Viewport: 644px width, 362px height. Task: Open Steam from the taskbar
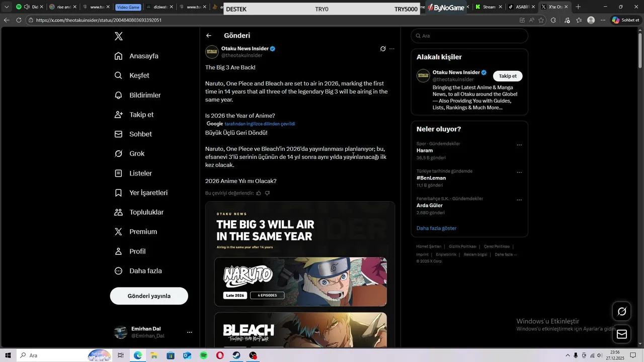(x=236, y=355)
